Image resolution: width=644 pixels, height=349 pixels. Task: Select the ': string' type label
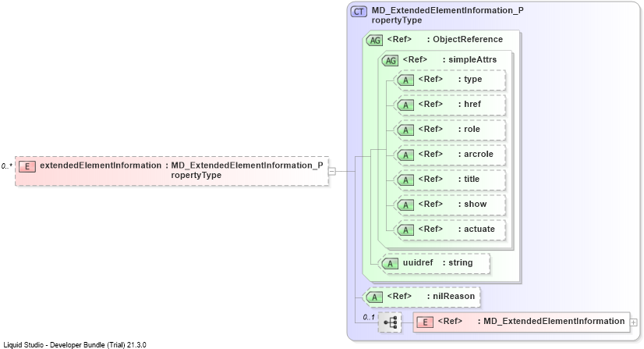click(458, 262)
